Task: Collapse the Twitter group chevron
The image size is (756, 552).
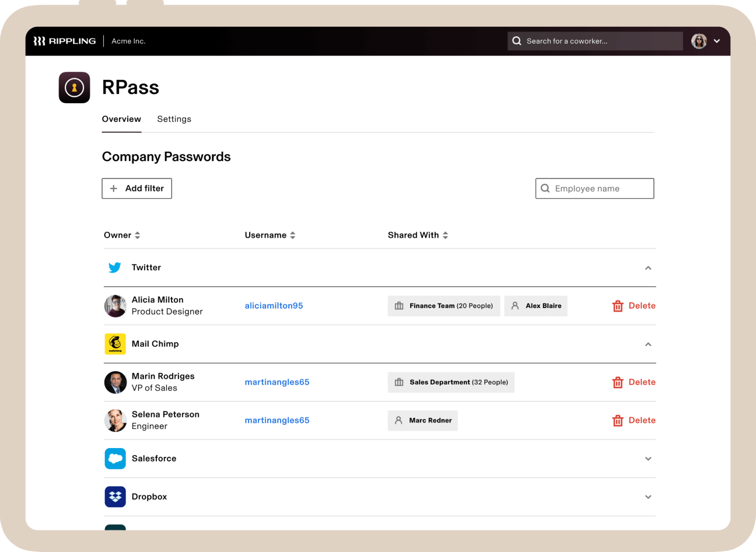Action: click(x=648, y=268)
